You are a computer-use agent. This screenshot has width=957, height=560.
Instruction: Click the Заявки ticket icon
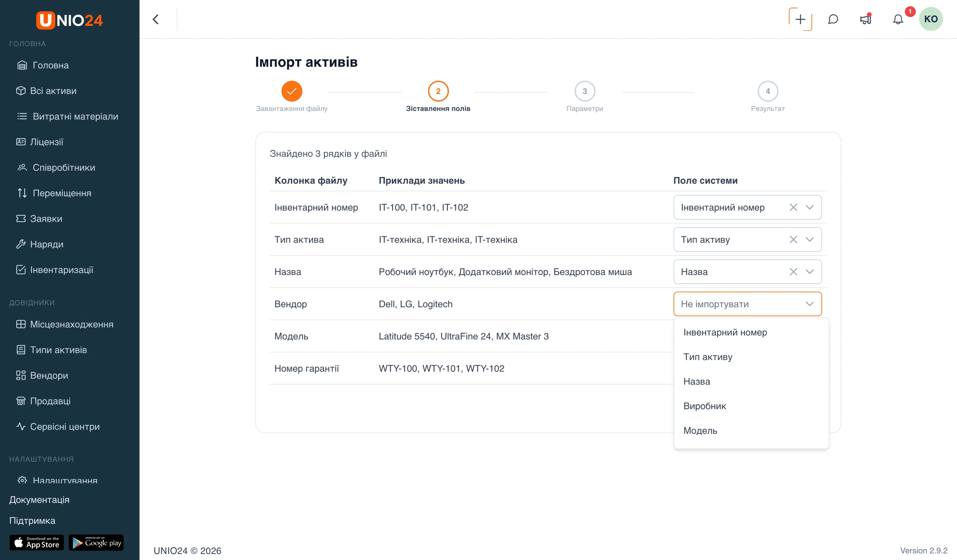21,219
